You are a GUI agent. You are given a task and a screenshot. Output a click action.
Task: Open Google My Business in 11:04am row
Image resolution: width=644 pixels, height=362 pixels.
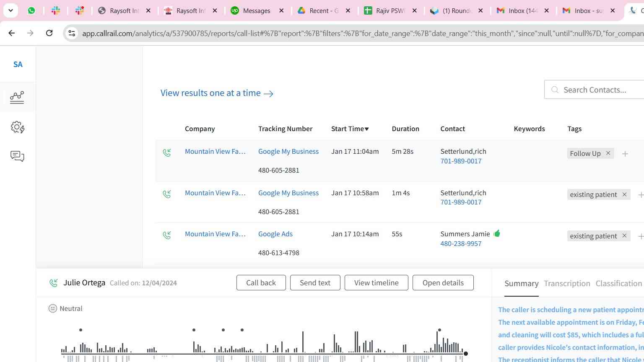288,151
